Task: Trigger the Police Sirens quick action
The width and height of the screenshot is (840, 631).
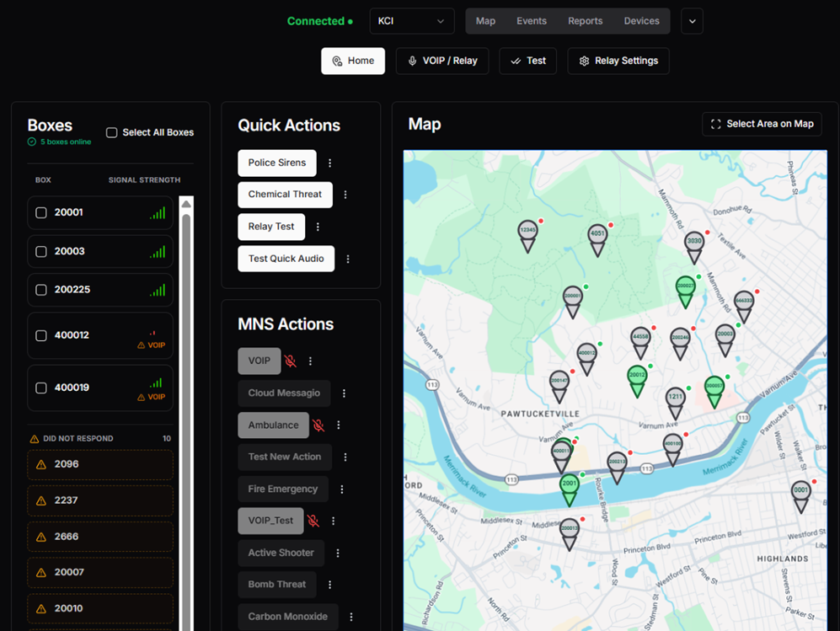Action: click(x=277, y=163)
